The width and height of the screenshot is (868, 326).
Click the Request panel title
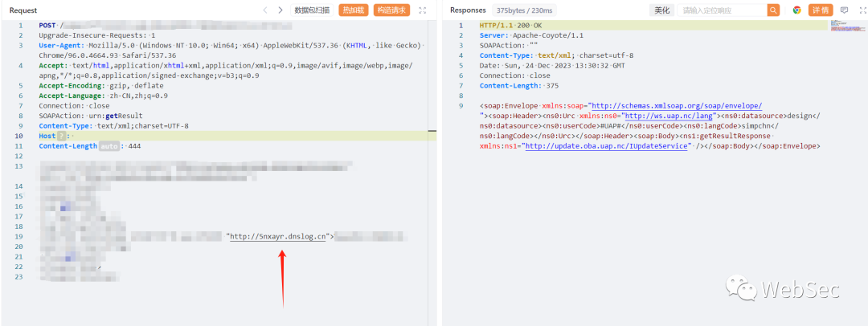(x=23, y=10)
